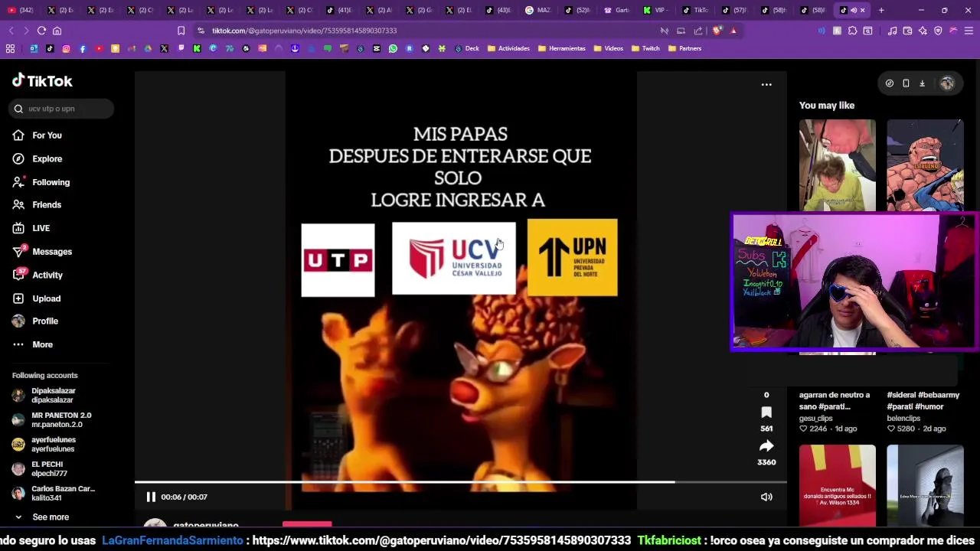The height and width of the screenshot is (551, 980).
Task: Go to the browser home page
Action: point(57,31)
